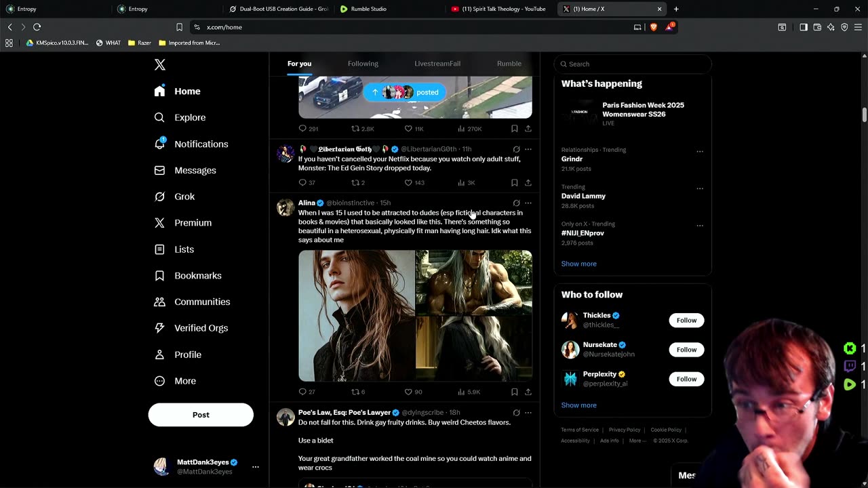868x488 pixels.
Task: Ask Grok about Poe's Law post
Action: (516, 413)
